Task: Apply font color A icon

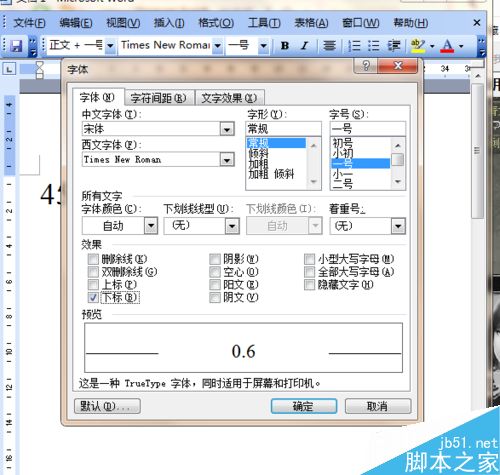Action: tap(447, 46)
